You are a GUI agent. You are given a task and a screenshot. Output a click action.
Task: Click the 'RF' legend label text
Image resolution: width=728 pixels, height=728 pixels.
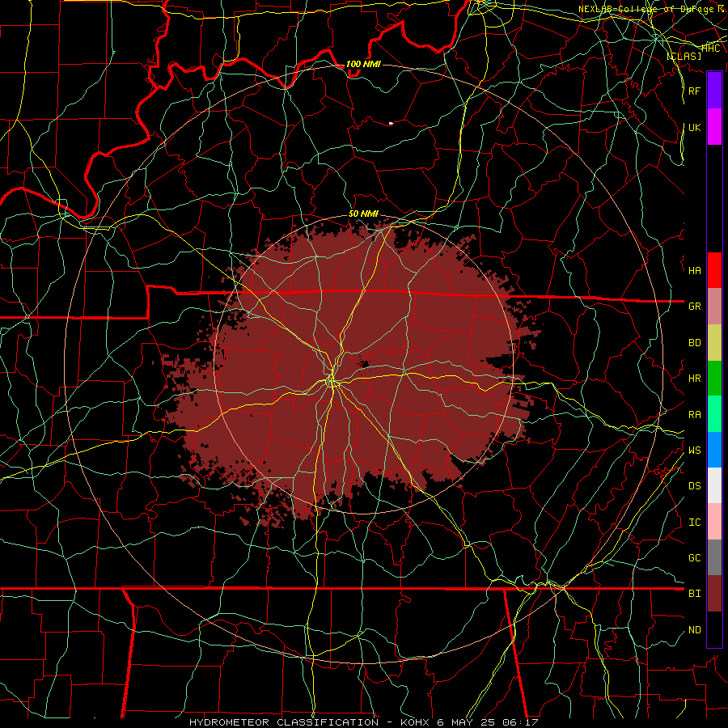pos(694,91)
